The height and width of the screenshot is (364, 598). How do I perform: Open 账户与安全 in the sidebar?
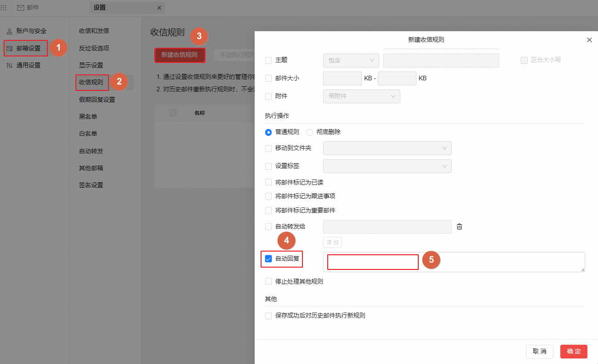(27, 31)
